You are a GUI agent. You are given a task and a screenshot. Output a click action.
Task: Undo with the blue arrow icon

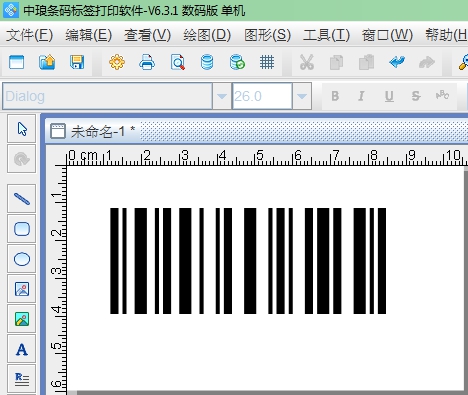coord(397,62)
